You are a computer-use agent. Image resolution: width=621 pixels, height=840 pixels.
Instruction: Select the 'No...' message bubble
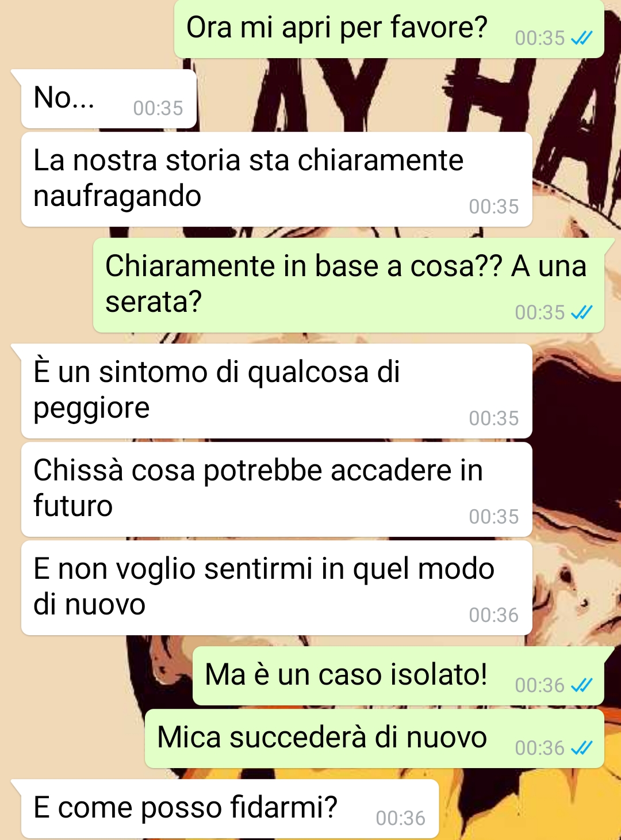(x=109, y=99)
